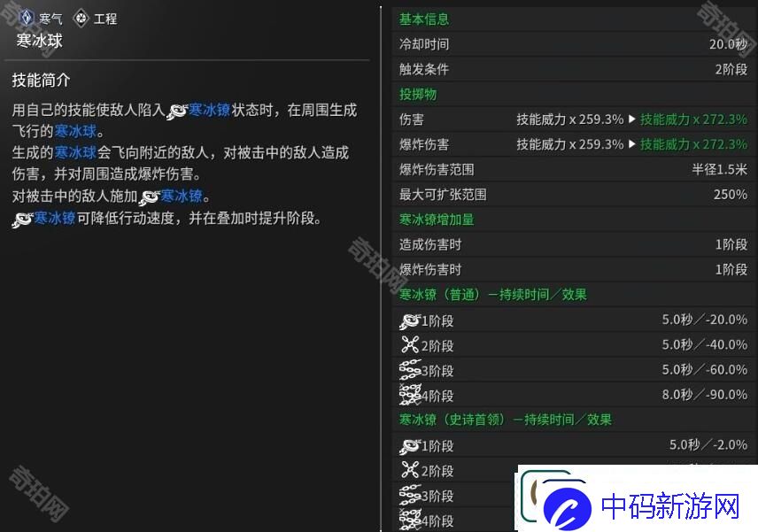Image resolution: width=758 pixels, height=532 pixels.
Task: Click the green 272.3% value in the 爆炸伤害 row
Action: (724, 144)
